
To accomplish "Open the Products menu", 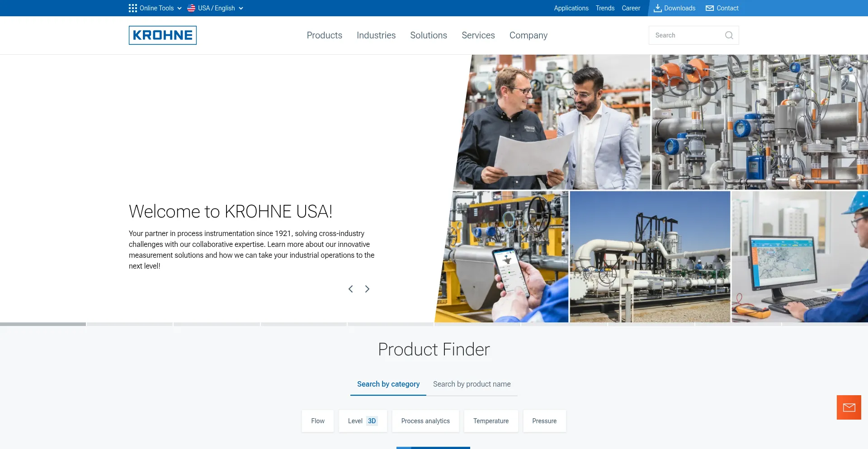I will coord(325,35).
